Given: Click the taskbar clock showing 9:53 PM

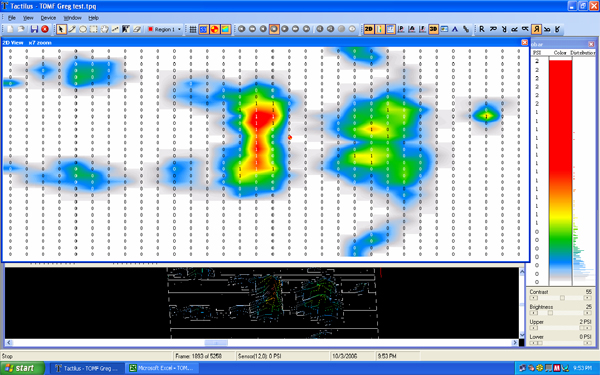Looking at the screenshot, I should [583, 368].
